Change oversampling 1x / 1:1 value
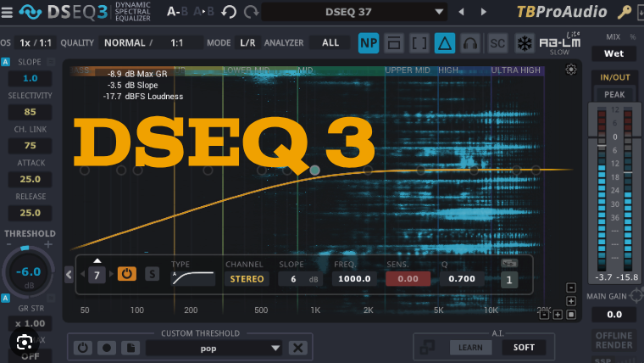 point(36,42)
